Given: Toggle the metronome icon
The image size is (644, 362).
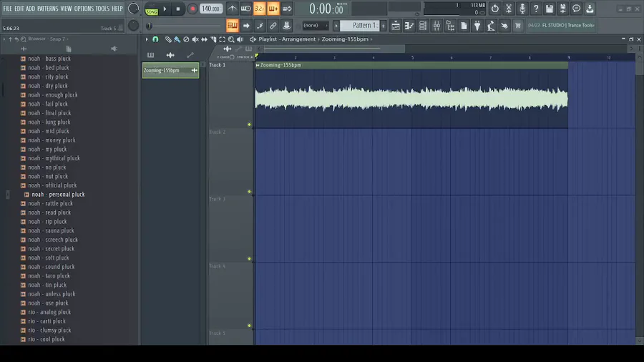Looking at the screenshot, I should [x=232, y=9].
